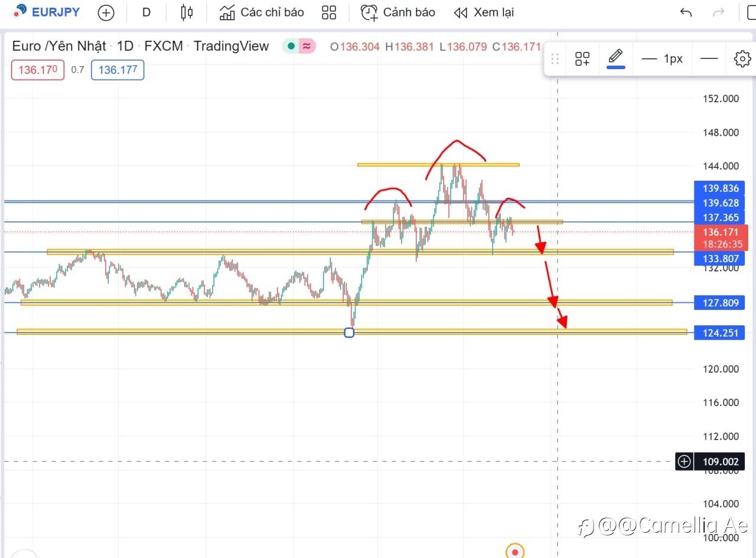The height and width of the screenshot is (558, 756).
Task: Open Các chỉ báo indicators panel
Action: tap(262, 12)
